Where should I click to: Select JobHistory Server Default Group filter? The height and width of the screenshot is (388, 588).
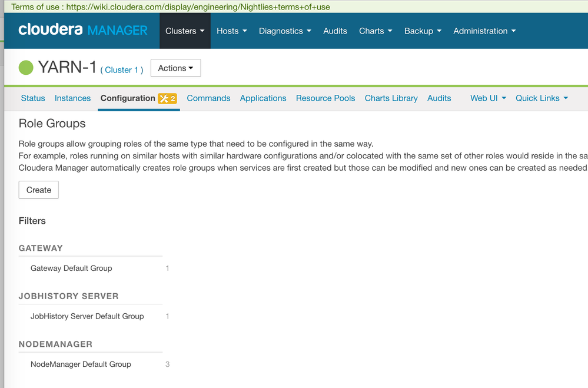(87, 316)
